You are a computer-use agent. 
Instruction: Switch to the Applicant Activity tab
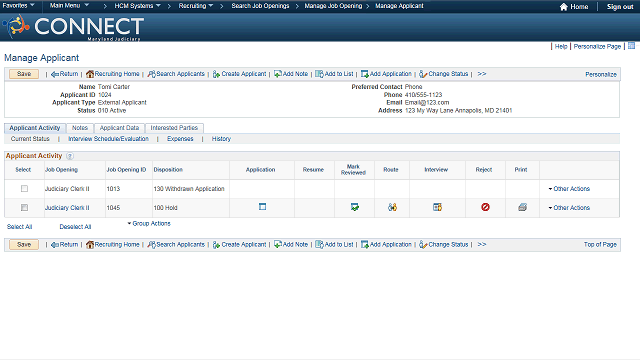[35, 128]
